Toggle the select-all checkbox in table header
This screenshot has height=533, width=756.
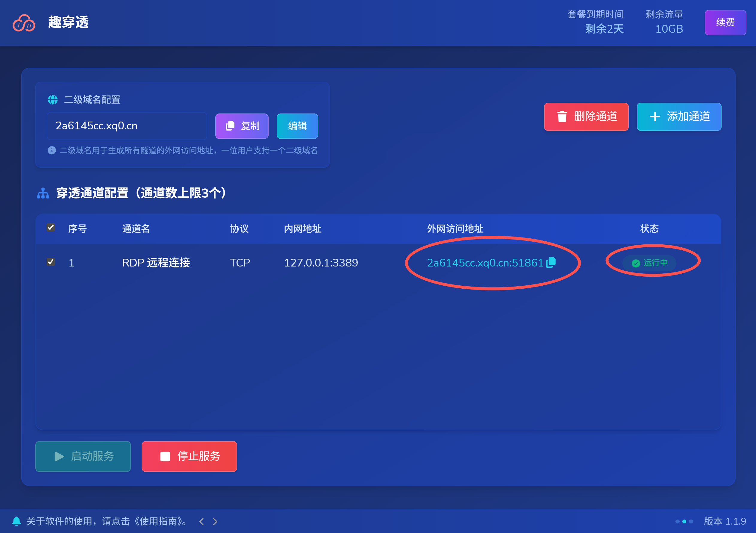pyautogui.click(x=51, y=228)
